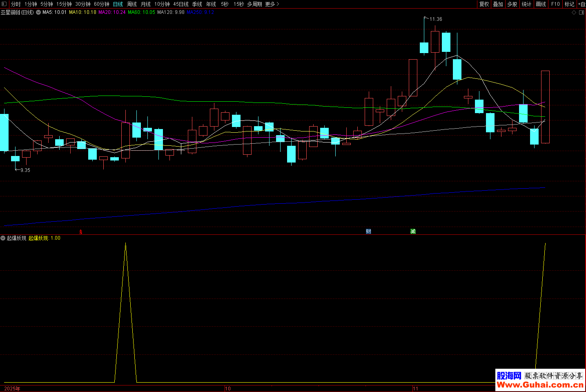Toggle the 叠加 overlay option
Screen dimensions: 586x392
[498, 4]
